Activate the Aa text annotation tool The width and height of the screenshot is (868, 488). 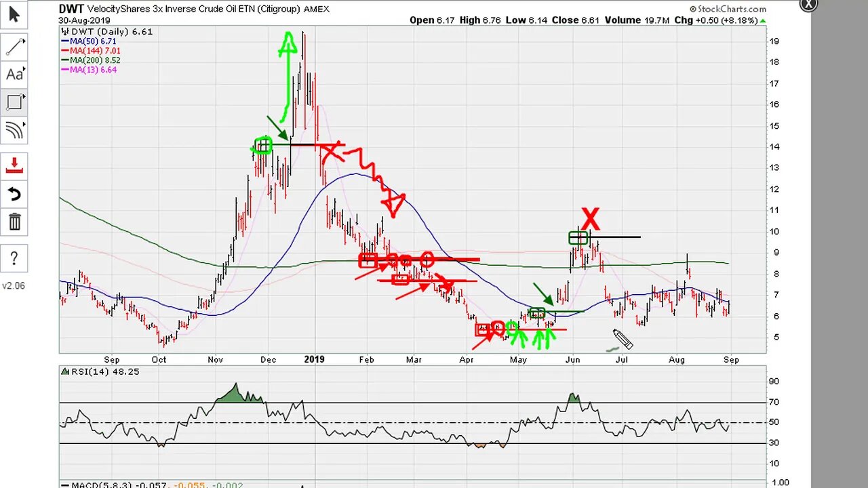14,75
